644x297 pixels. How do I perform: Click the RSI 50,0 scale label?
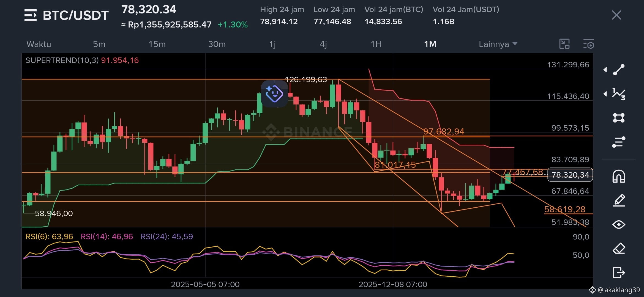pyautogui.click(x=581, y=255)
